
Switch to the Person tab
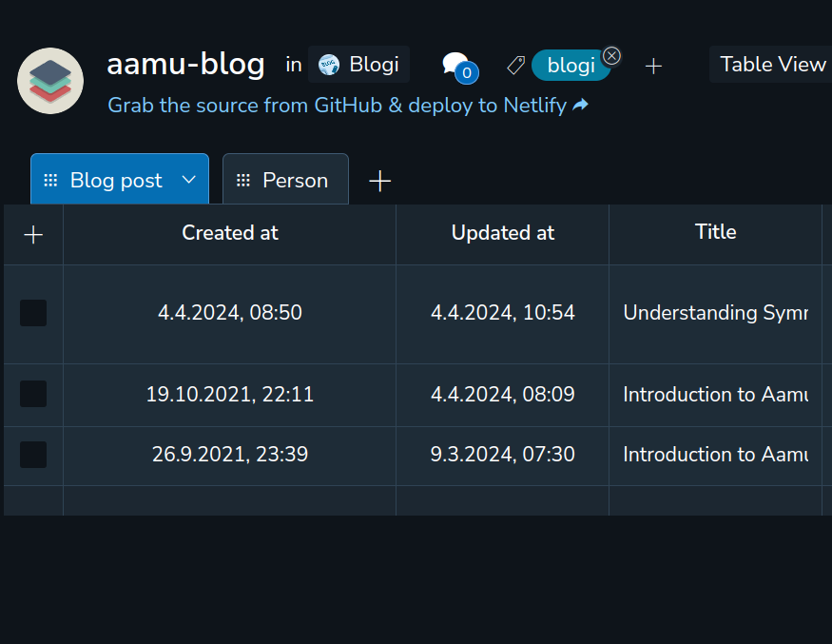(x=285, y=181)
